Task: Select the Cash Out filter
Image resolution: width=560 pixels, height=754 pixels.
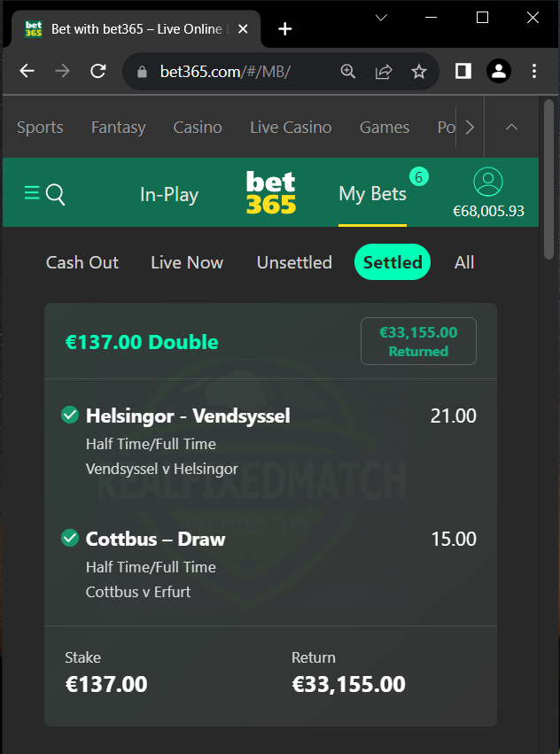Action: (82, 262)
